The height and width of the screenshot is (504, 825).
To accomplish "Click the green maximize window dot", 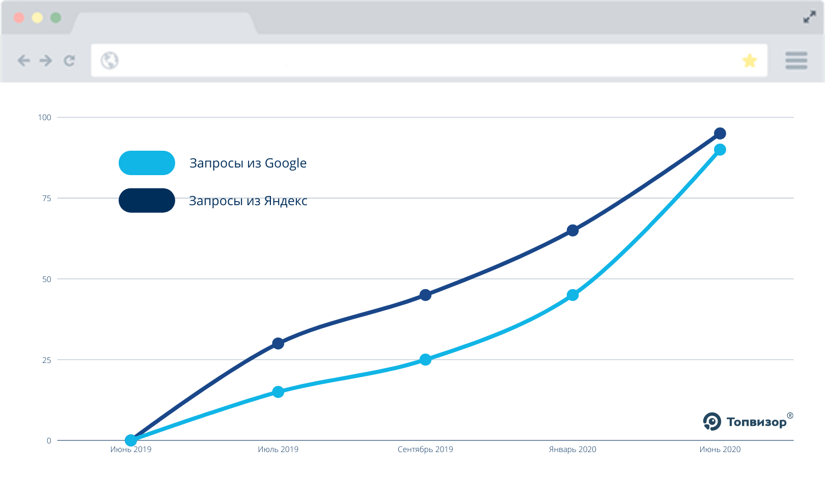I will coord(56,18).
